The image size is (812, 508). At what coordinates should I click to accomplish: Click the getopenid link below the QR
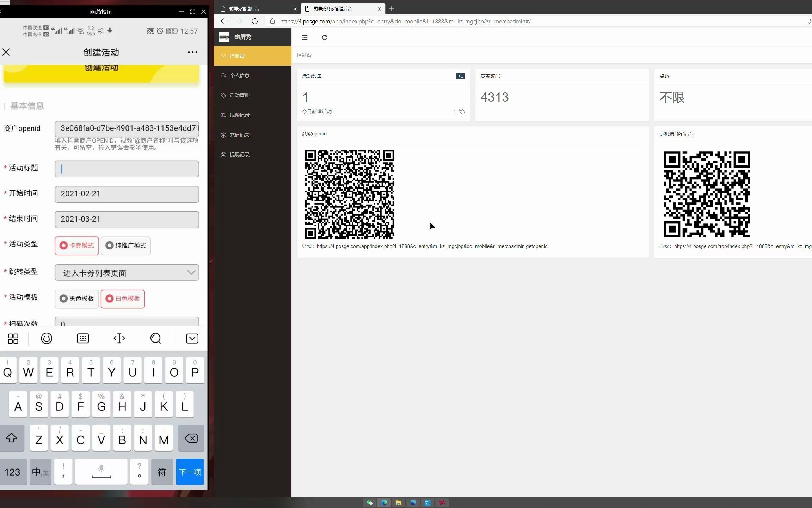(x=432, y=246)
